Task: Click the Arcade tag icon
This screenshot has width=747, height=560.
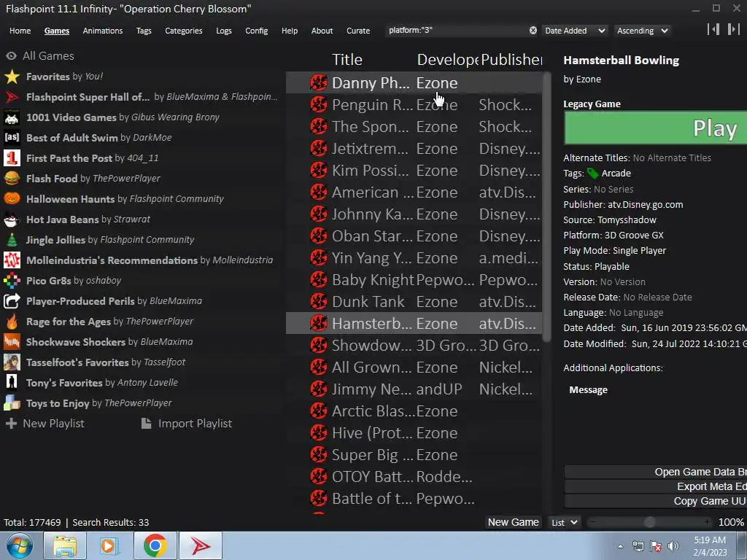Action: tap(592, 174)
